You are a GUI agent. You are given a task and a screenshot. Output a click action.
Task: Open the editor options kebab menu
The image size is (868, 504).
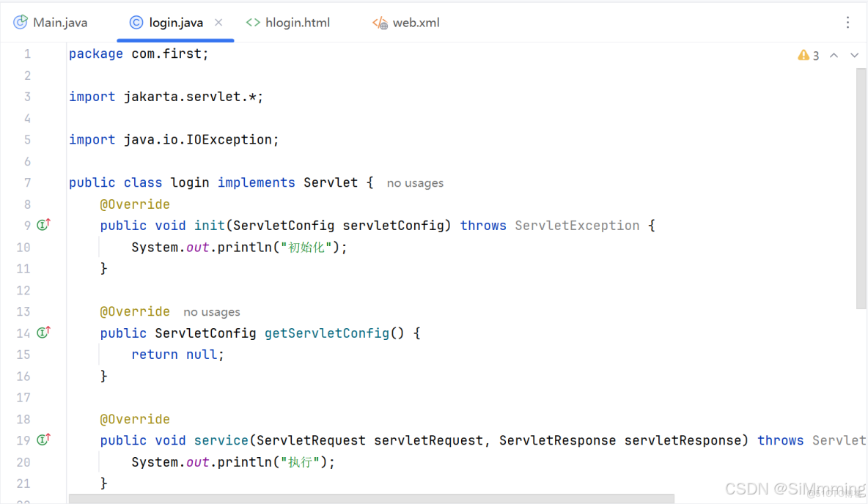848,22
